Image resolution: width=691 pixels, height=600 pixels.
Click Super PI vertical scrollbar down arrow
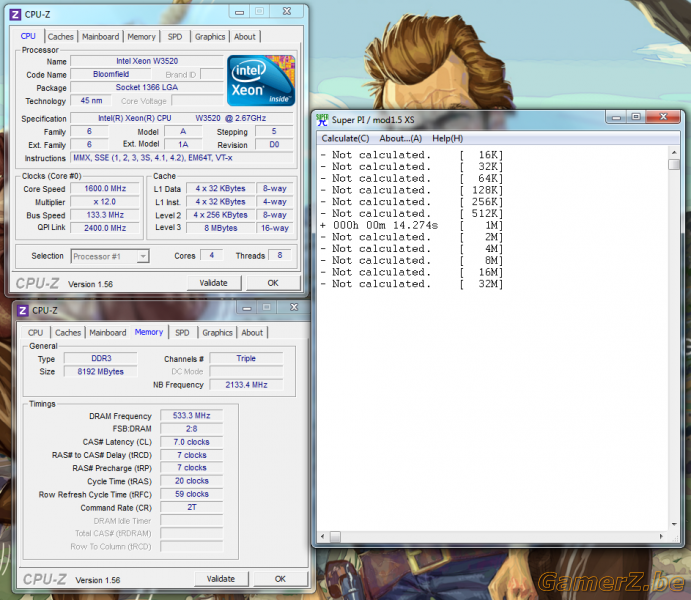point(674,524)
